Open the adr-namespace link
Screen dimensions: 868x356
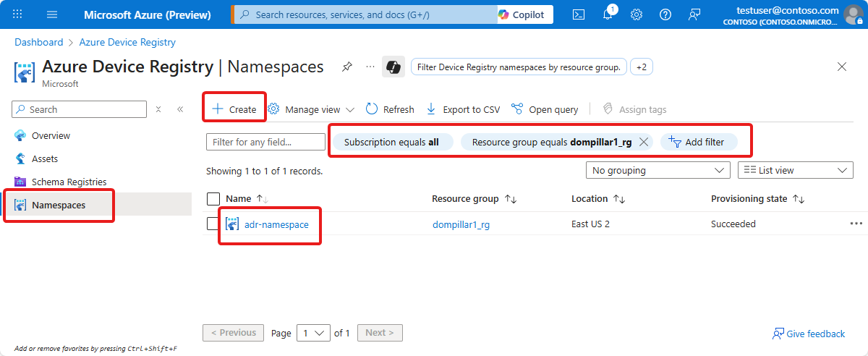(x=276, y=224)
